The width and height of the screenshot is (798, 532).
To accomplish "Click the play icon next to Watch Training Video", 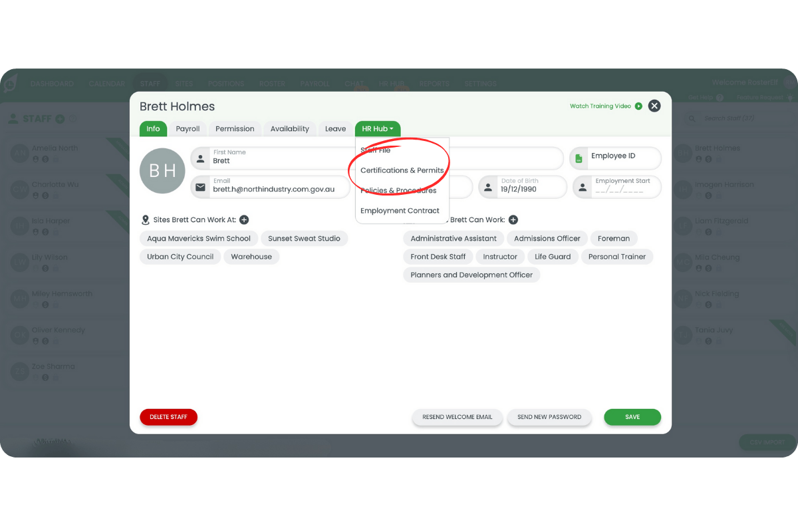I will (638, 106).
